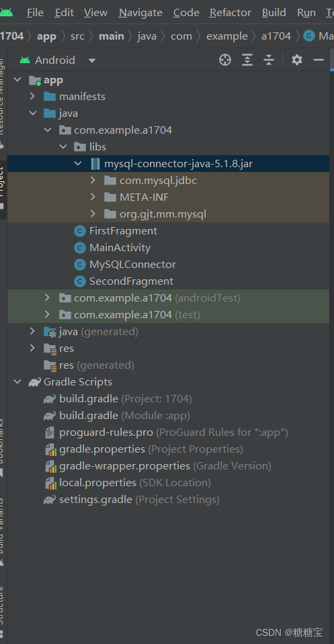Screen dimensions: 334x644
Task: Collapse the app module node
Action: point(17,80)
